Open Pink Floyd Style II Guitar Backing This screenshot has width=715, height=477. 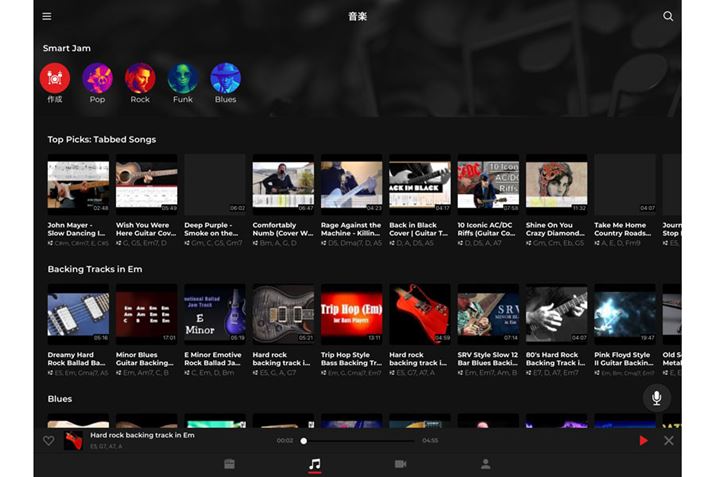(x=625, y=330)
